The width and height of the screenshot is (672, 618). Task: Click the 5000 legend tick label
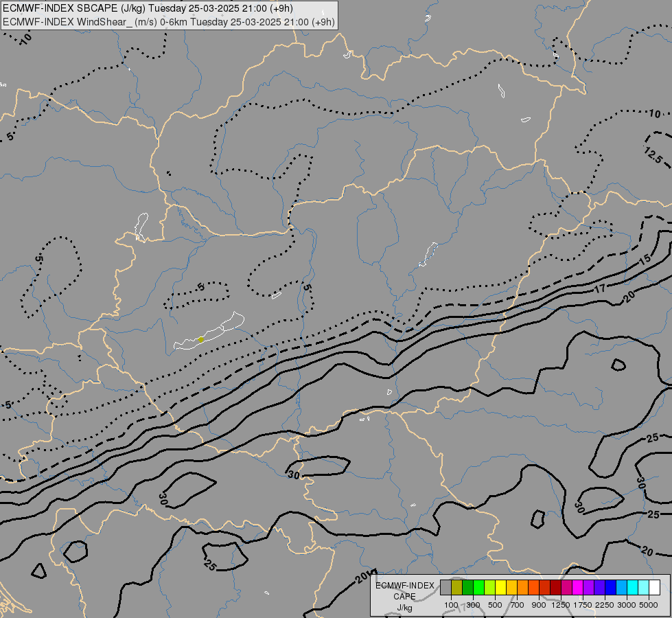649,605
